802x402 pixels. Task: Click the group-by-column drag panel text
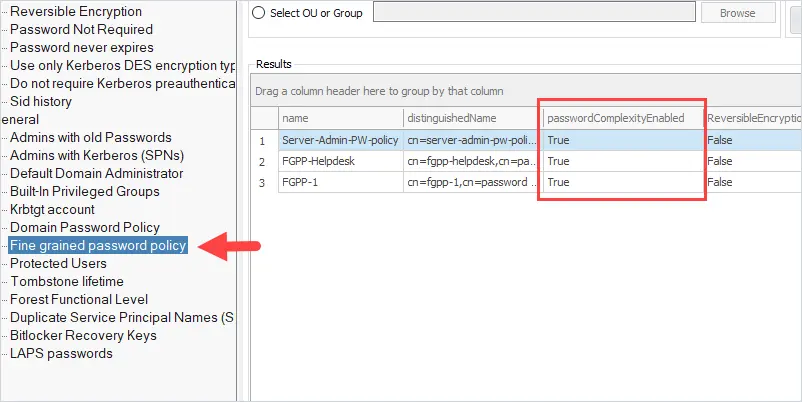pyautogui.click(x=379, y=91)
